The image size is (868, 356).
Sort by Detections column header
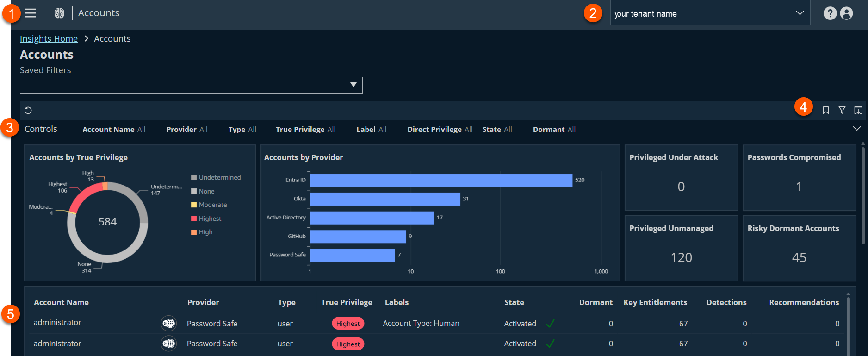coord(726,302)
